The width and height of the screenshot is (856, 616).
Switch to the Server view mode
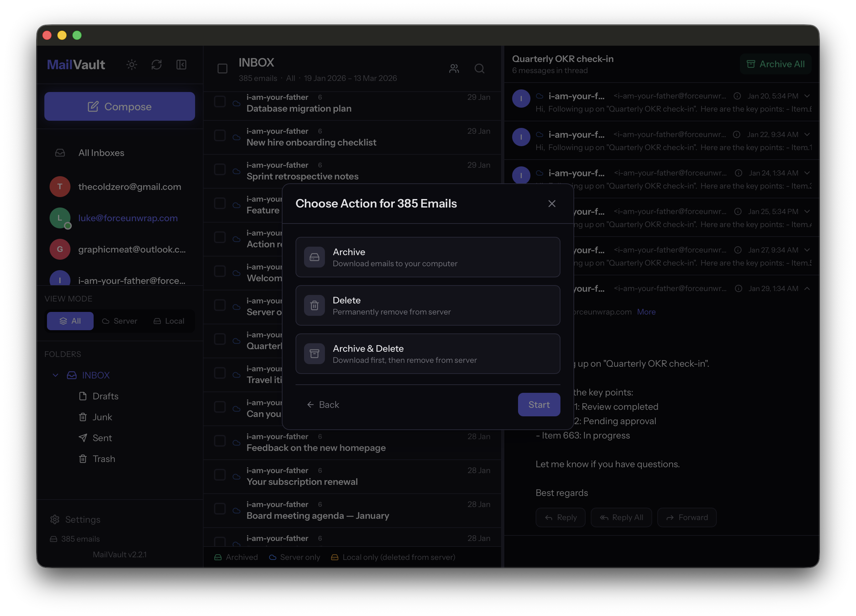120,321
